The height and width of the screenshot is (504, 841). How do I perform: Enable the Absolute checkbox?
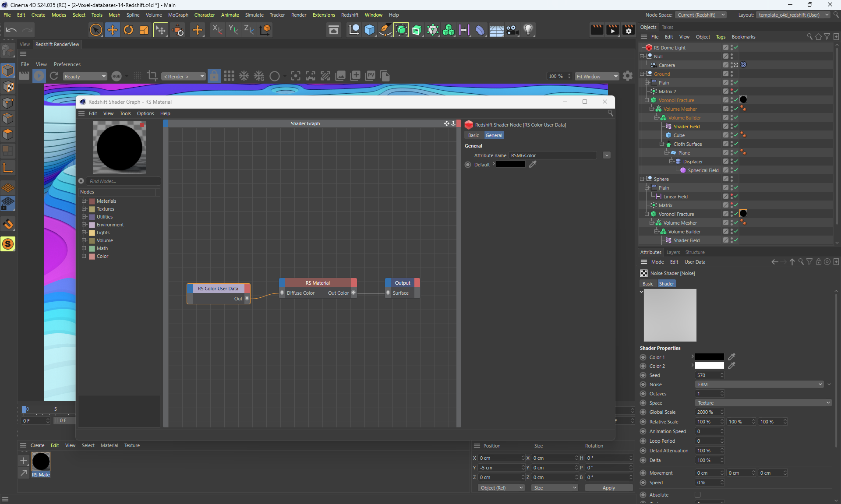697,495
